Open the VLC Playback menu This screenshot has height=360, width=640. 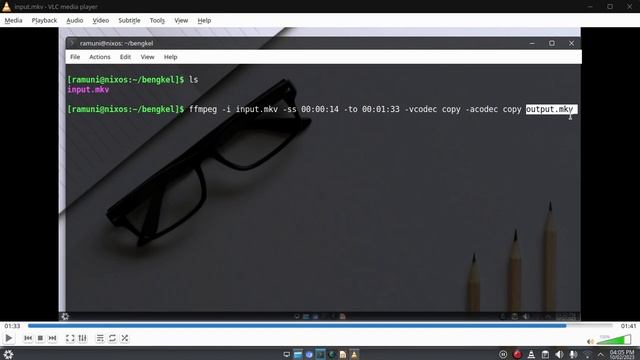[44, 20]
